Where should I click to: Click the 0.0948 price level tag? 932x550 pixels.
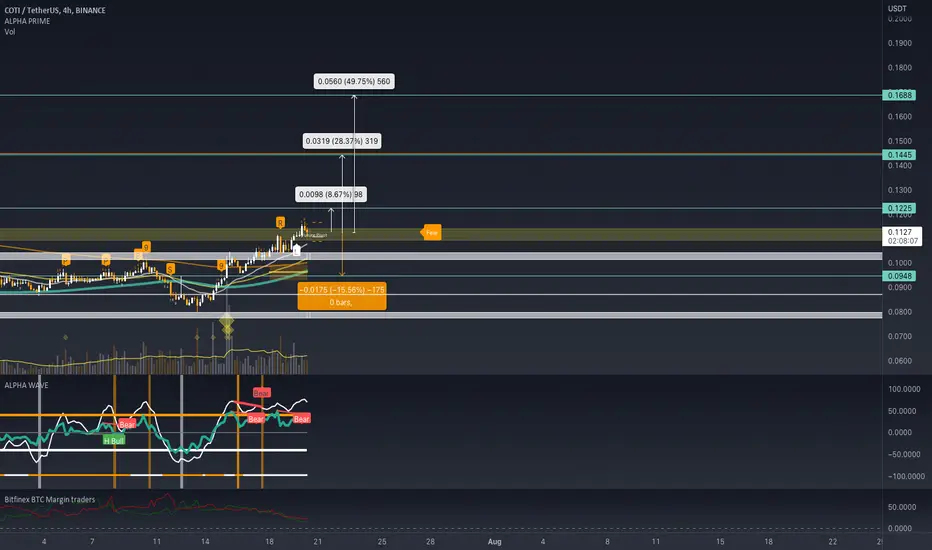(899, 276)
